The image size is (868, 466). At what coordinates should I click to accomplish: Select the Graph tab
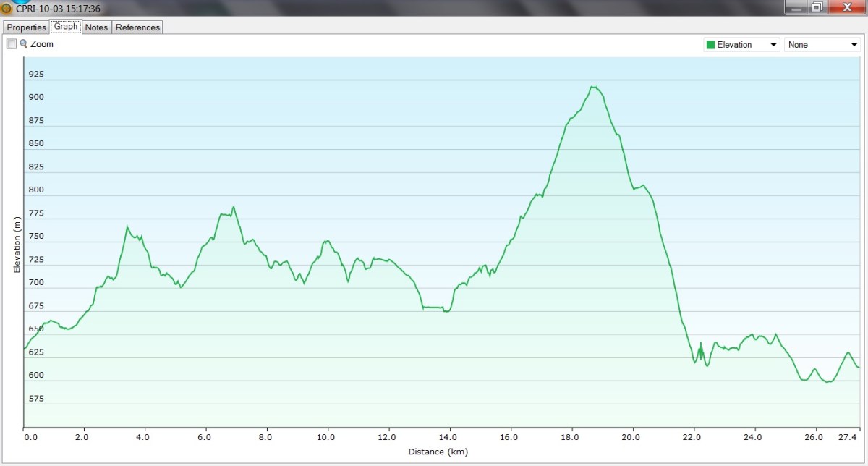66,27
